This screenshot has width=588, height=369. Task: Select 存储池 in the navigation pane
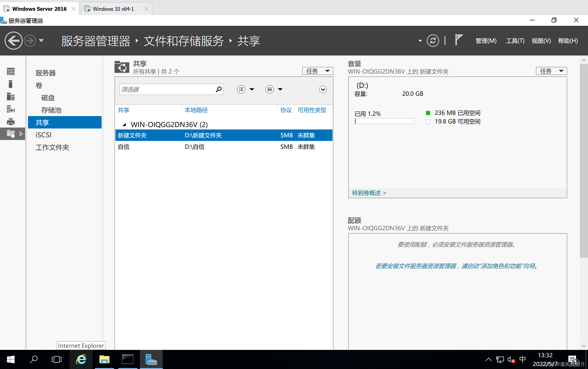(x=51, y=110)
